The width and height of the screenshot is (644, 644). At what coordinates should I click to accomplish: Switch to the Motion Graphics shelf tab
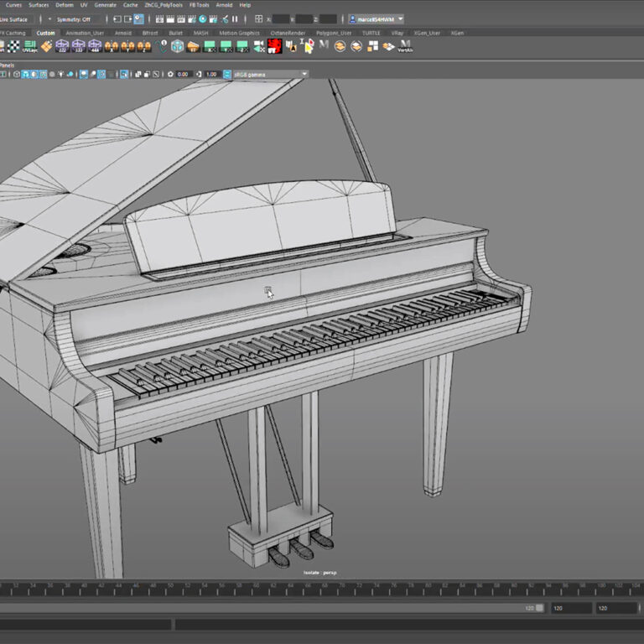[239, 33]
